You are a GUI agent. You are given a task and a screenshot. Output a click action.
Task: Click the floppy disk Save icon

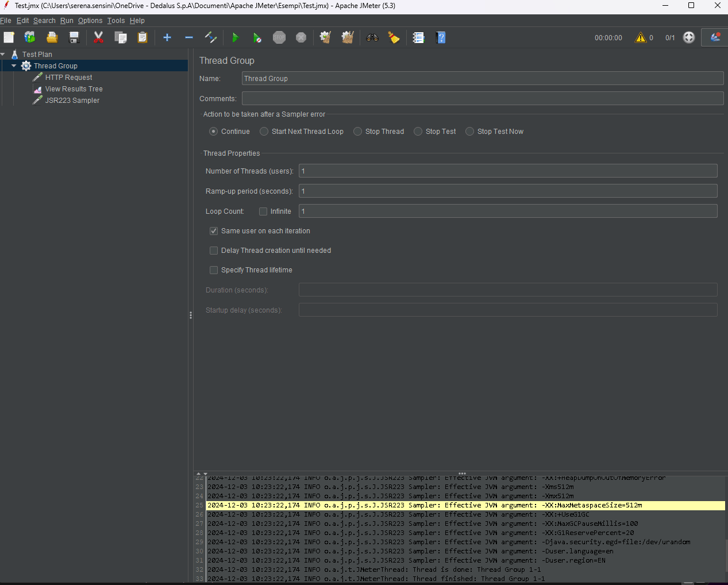coord(74,38)
